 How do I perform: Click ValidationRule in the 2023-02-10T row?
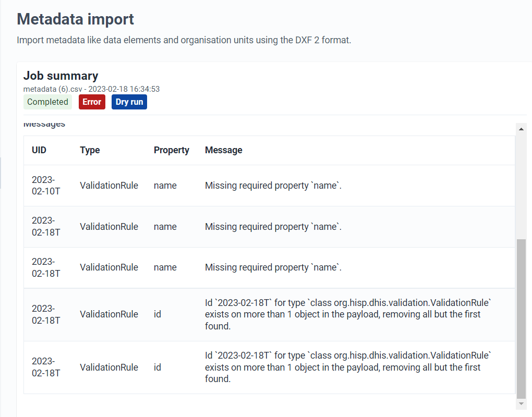point(109,186)
